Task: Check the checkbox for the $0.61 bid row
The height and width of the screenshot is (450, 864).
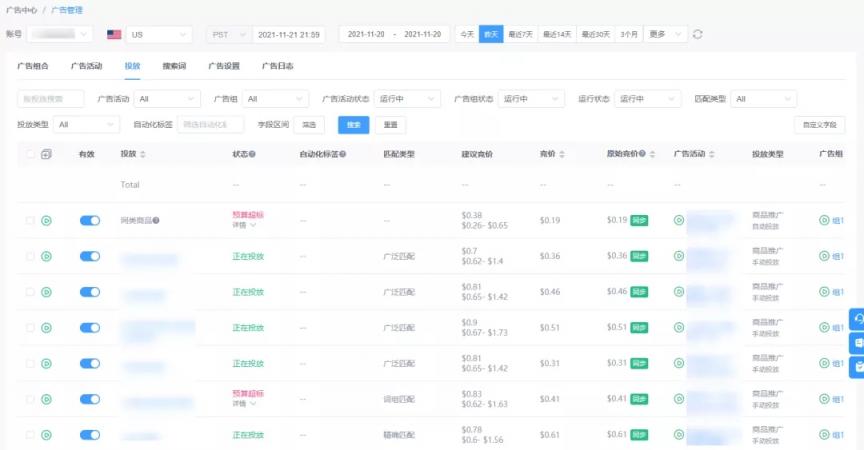Action: [30, 435]
